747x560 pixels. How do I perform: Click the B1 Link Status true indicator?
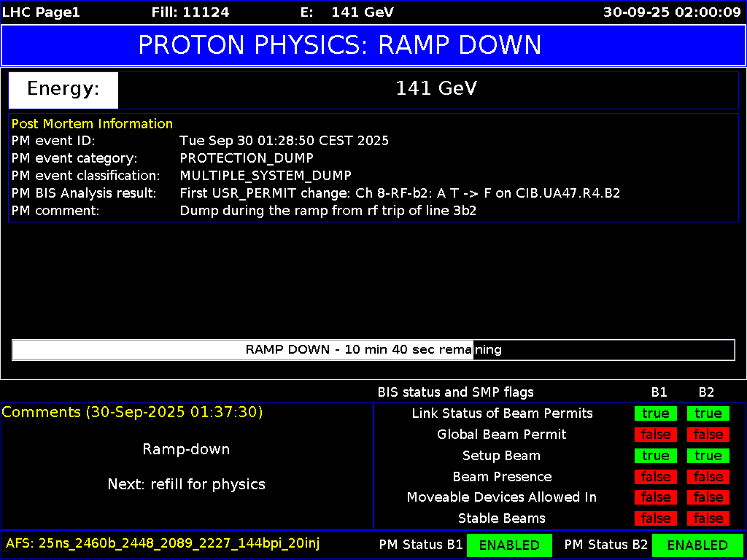(655, 413)
